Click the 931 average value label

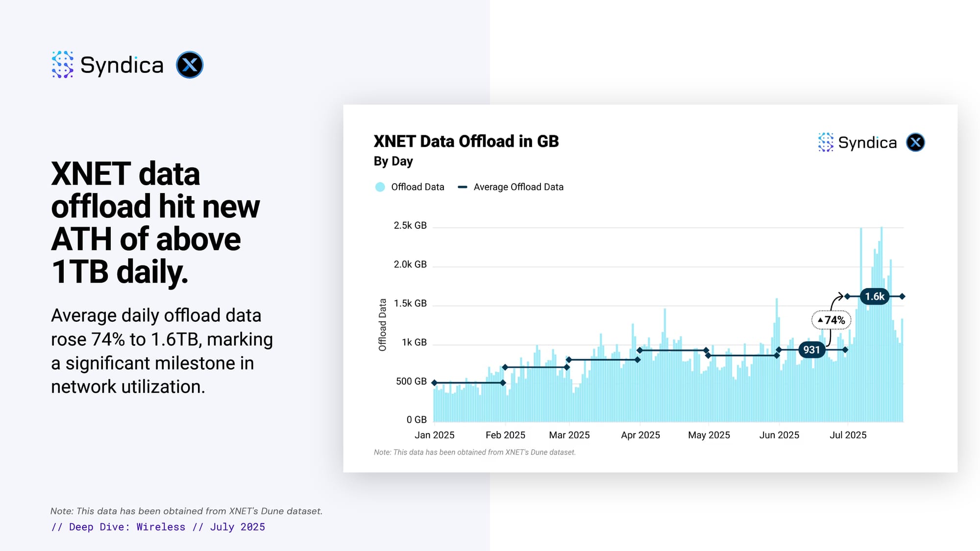click(811, 350)
